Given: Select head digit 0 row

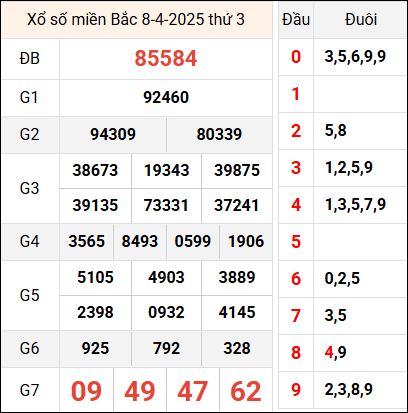Looking at the screenshot, I should click(x=342, y=57).
